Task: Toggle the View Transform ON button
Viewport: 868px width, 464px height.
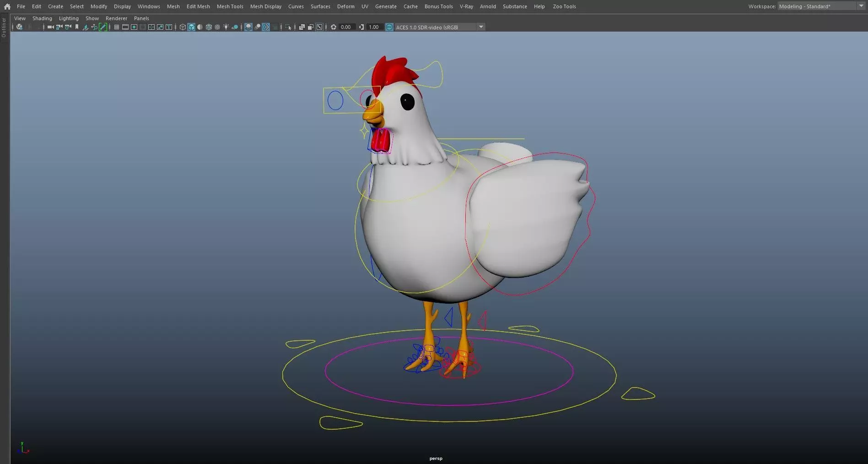Action: tap(389, 27)
